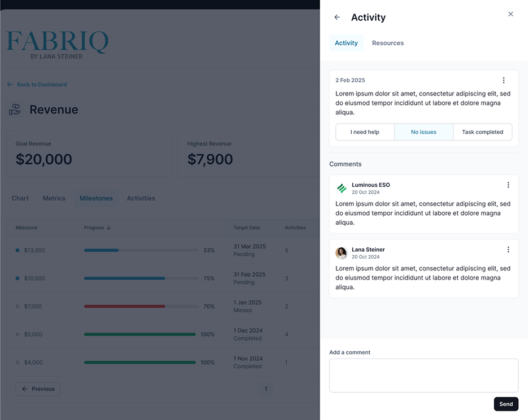
Task: Click the green $5,000 milestone progress bar
Action: [x=139, y=334]
